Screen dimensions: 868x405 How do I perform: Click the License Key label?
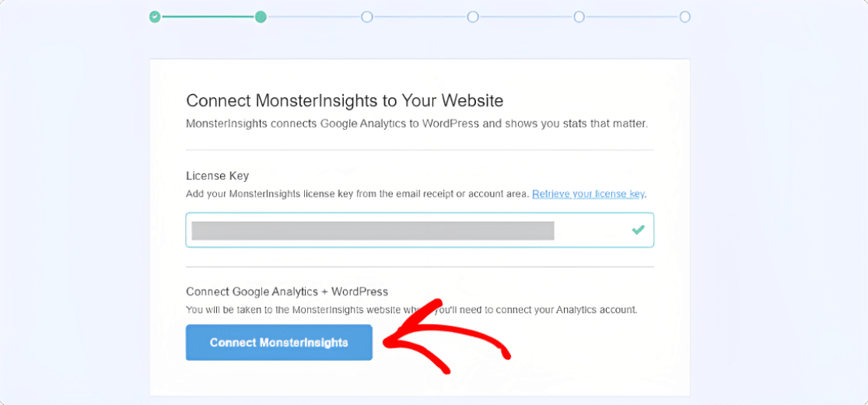218,176
